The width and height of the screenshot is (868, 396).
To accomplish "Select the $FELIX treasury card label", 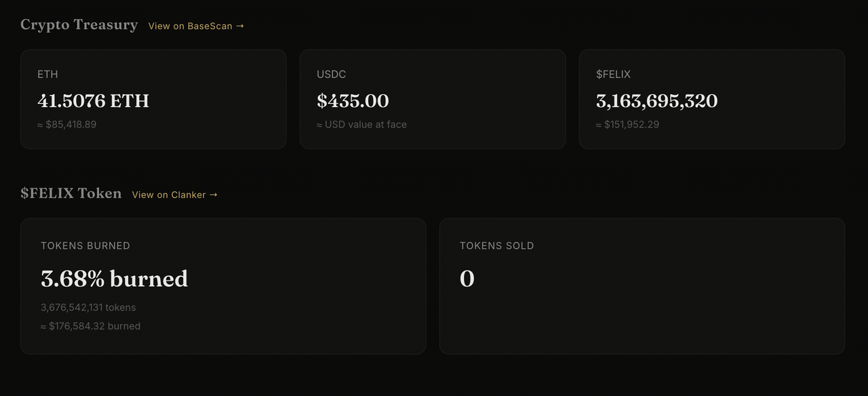I will pyautogui.click(x=613, y=74).
